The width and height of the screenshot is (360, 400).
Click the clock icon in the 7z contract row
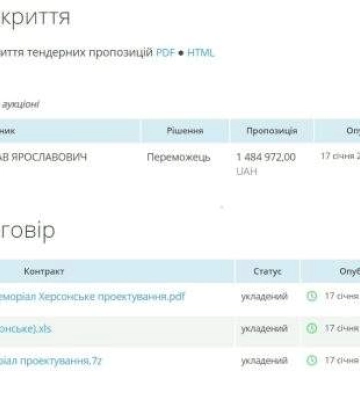click(311, 360)
